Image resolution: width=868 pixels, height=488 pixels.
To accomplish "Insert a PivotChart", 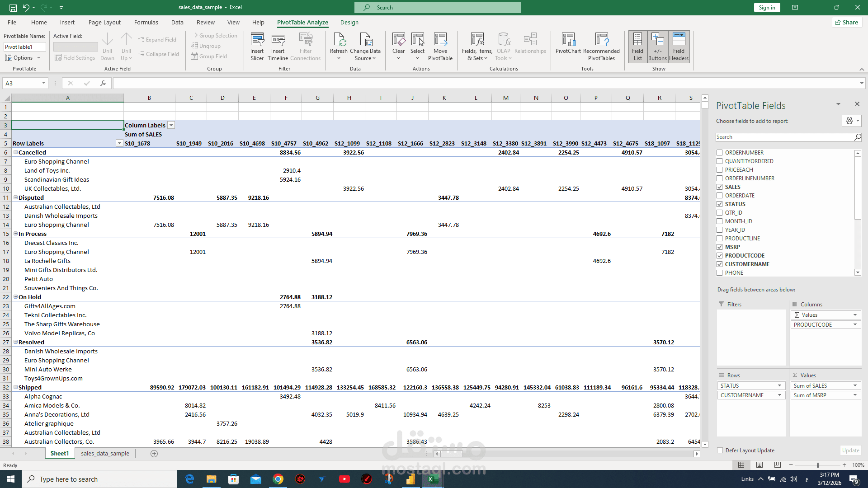I will point(568,43).
